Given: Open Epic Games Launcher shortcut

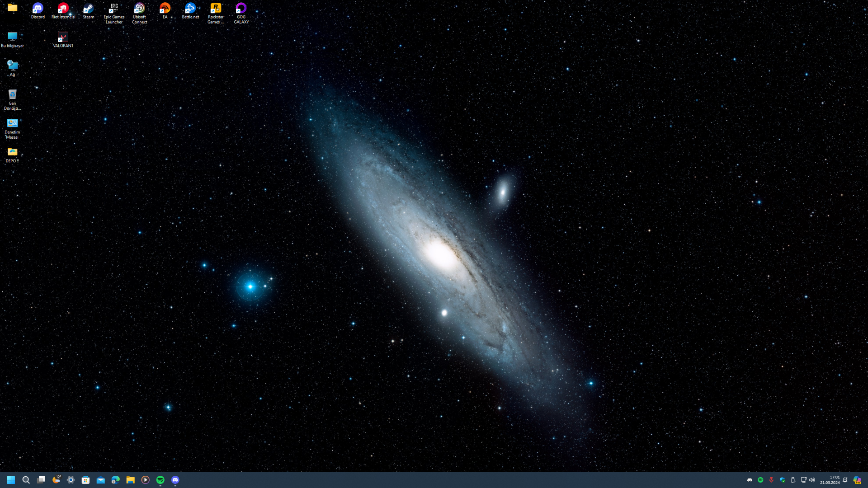Looking at the screenshot, I should 114,9.
